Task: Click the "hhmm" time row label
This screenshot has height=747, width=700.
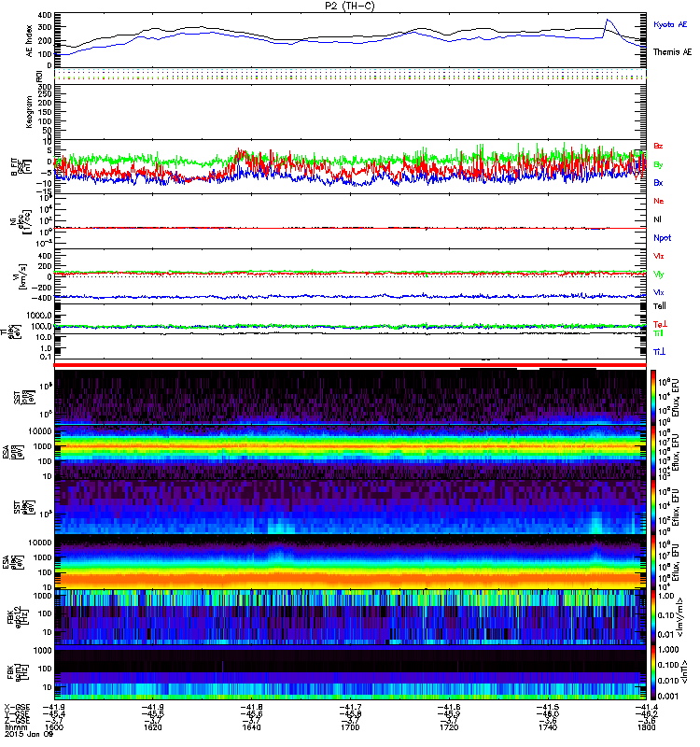Action: (14, 727)
